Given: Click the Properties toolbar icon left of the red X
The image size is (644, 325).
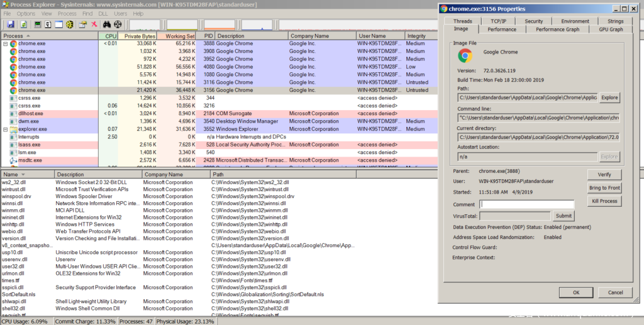Looking at the screenshot, I should click(82, 25).
